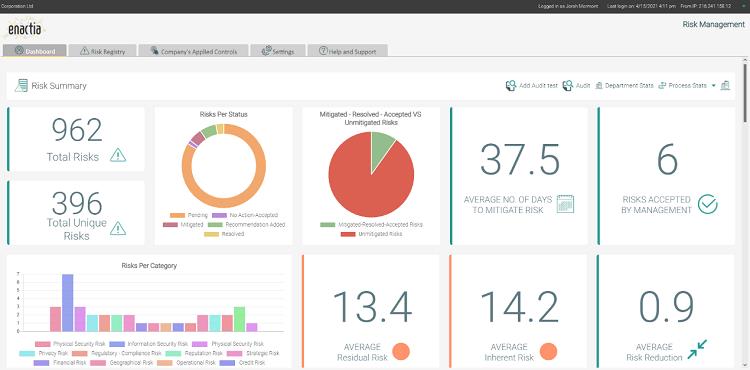Click the Strategic Risk pink color swatch

pos(234,354)
